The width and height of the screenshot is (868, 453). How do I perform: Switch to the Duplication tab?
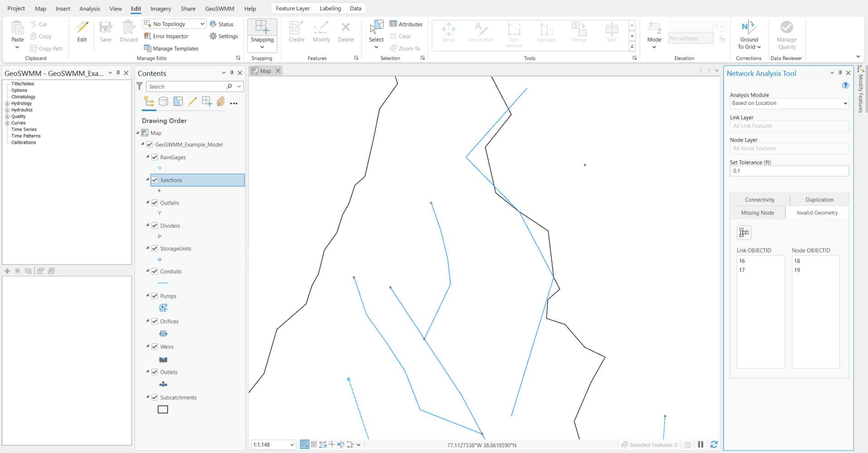click(x=819, y=199)
